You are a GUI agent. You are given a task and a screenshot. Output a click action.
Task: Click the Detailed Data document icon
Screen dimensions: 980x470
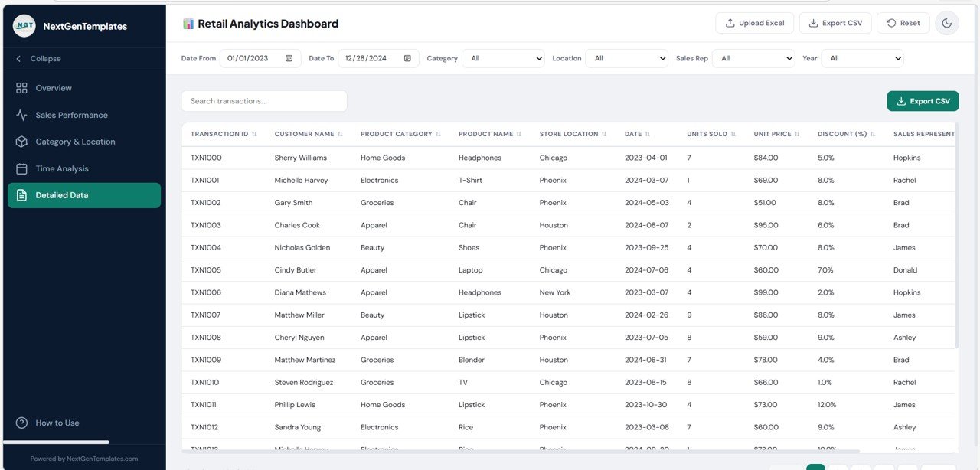(x=21, y=194)
